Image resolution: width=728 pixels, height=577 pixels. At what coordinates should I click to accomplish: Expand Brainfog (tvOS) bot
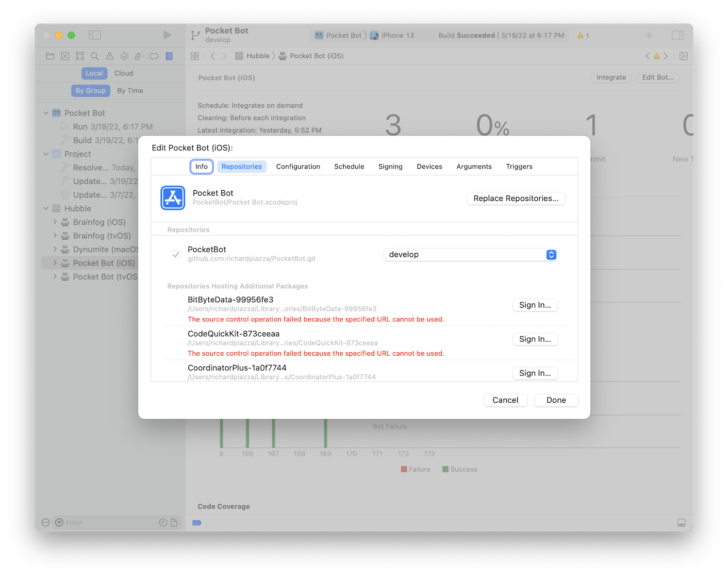point(55,236)
